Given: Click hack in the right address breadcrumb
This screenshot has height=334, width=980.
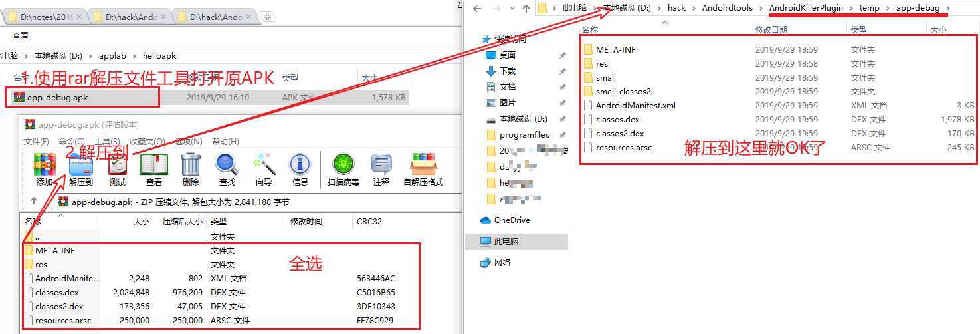Looking at the screenshot, I should (676, 8).
